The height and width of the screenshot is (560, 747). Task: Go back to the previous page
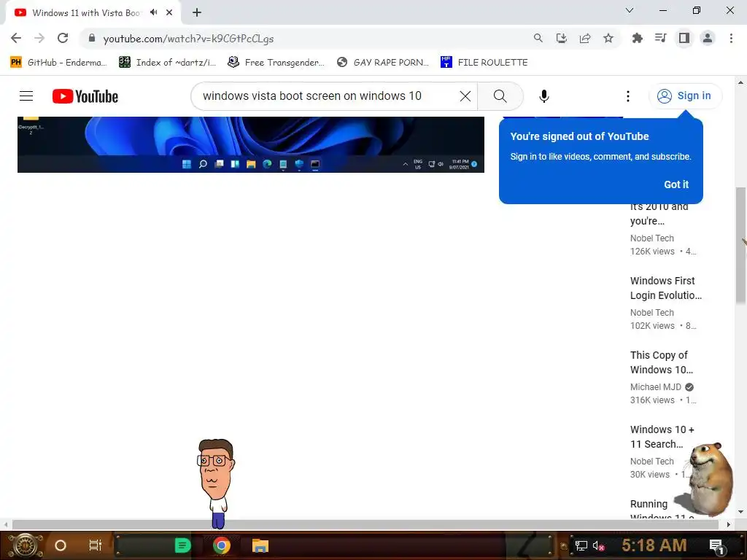(x=16, y=38)
